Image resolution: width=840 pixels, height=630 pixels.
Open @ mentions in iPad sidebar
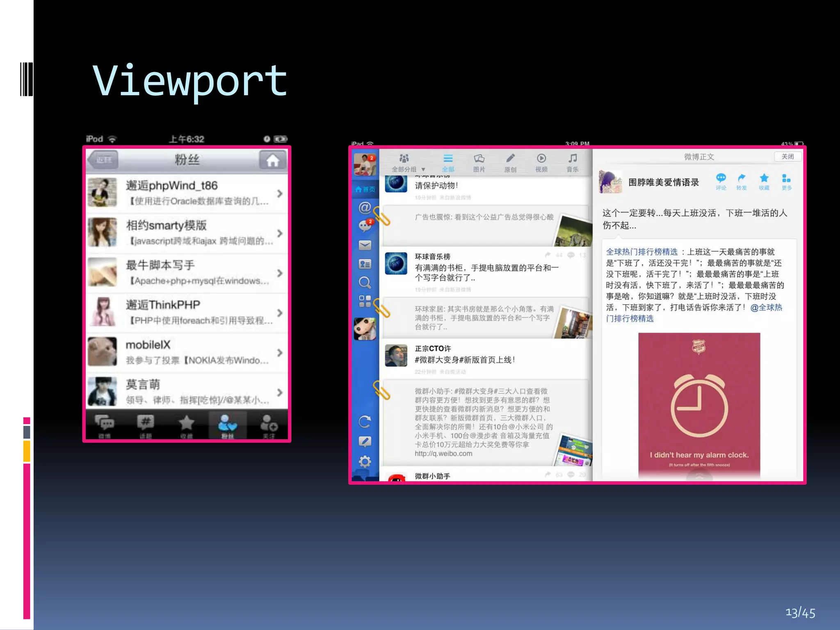pos(365,208)
